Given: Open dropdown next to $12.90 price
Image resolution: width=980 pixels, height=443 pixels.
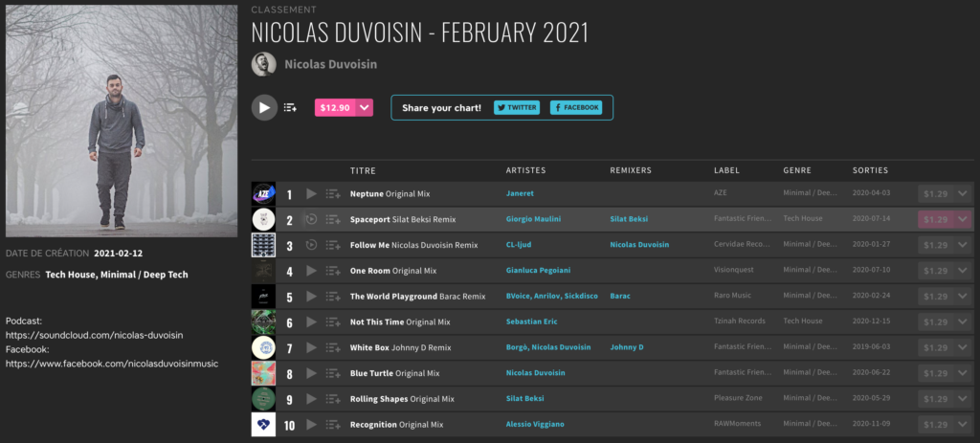Looking at the screenshot, I should click(x=365, y=107).
